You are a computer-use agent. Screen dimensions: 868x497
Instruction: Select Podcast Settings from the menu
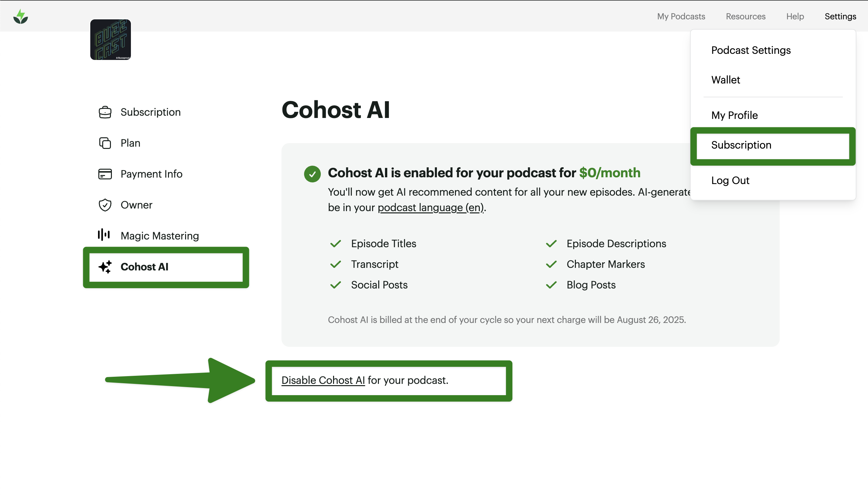[x=751, y=50]
